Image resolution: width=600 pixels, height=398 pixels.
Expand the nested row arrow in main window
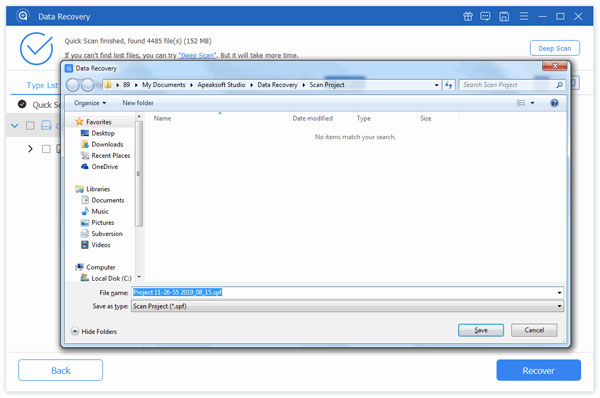pos(30,148)
